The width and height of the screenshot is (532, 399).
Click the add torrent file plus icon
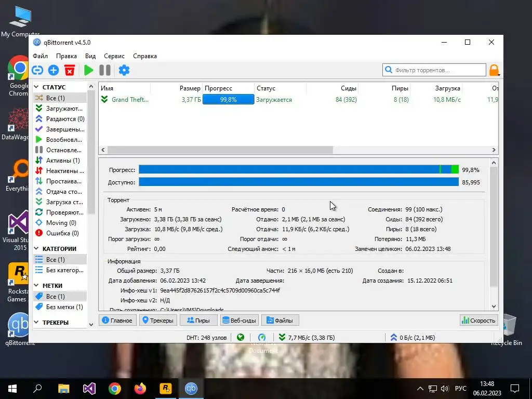pos(54,70)
